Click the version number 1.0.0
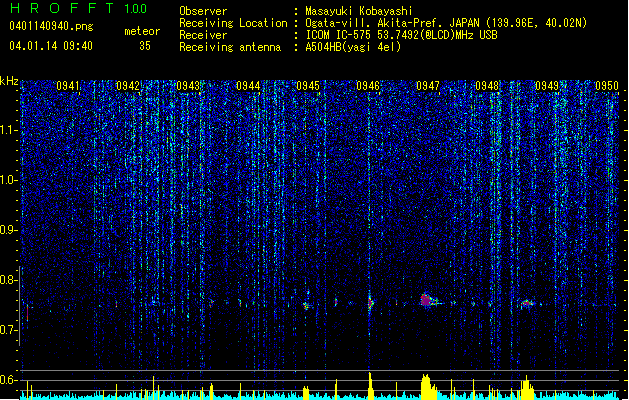The width and height of the screenshot is (629, 400). tap(136, 8)
